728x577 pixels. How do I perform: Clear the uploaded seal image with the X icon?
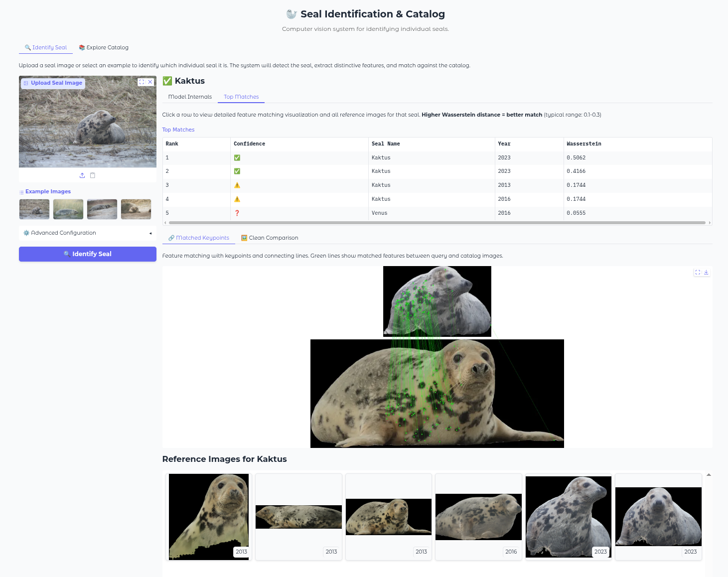[150, 82]
